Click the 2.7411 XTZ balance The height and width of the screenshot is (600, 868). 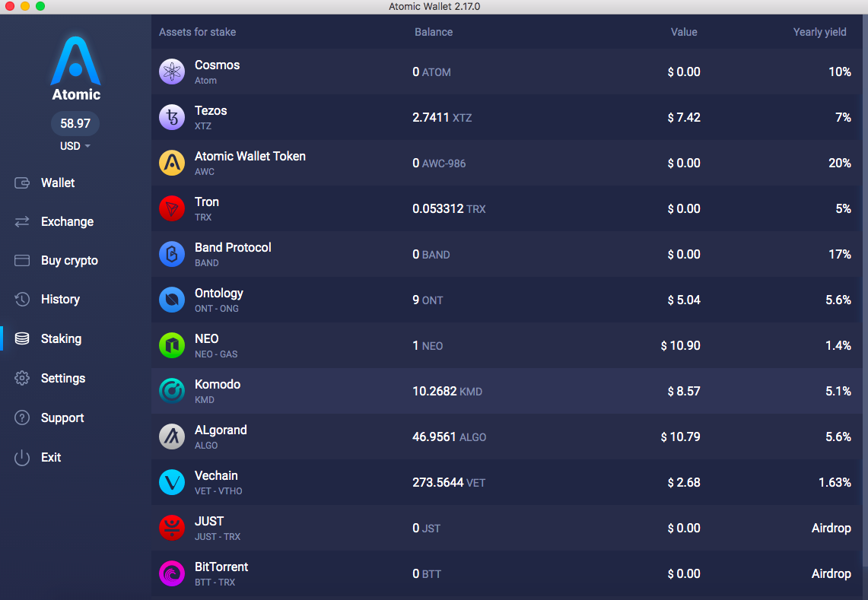442,117
